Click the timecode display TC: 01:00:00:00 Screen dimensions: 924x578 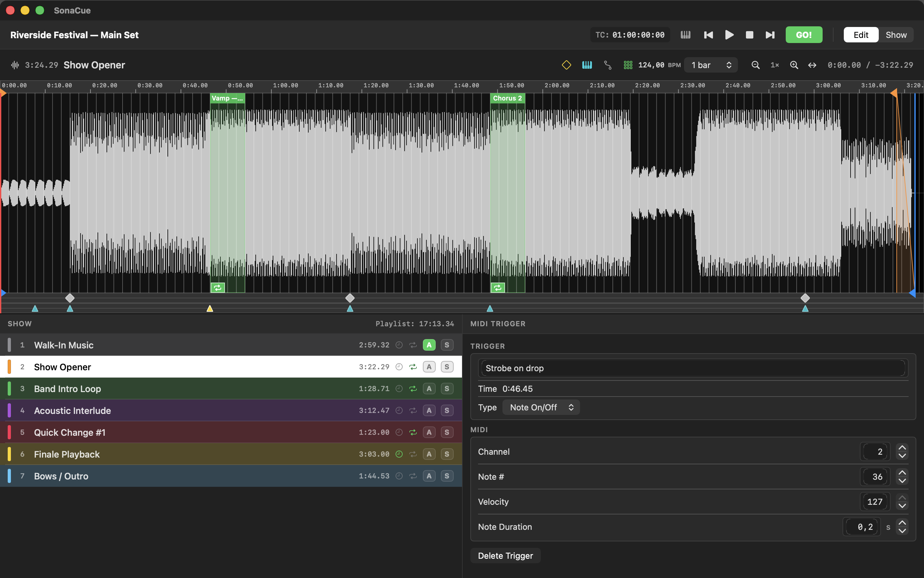(x=630, y=35)
